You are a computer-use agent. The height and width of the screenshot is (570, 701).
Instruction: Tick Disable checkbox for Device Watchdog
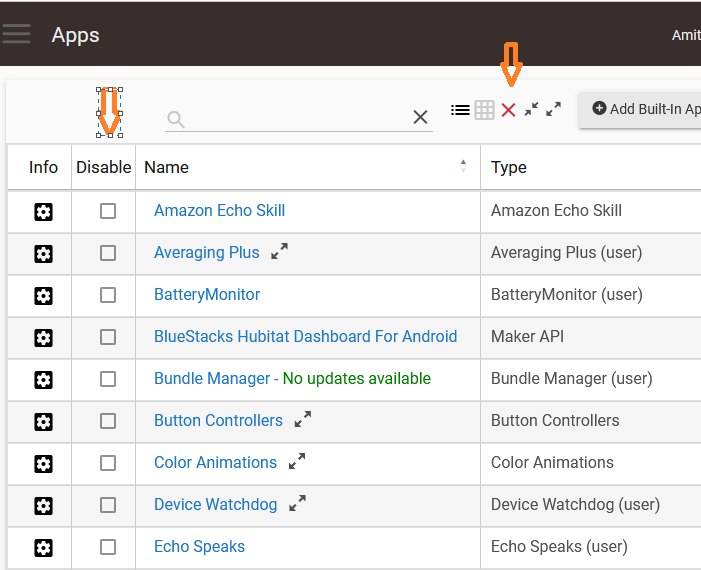point(108,505)
